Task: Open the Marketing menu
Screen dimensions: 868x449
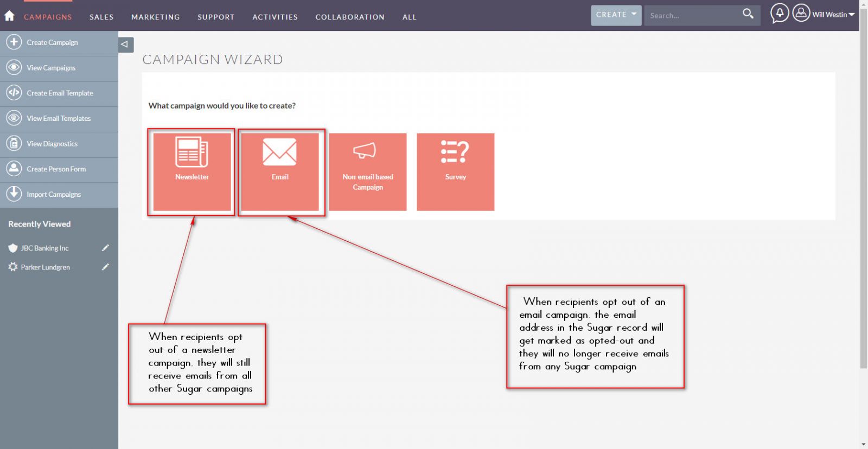Action: point(156,17)
